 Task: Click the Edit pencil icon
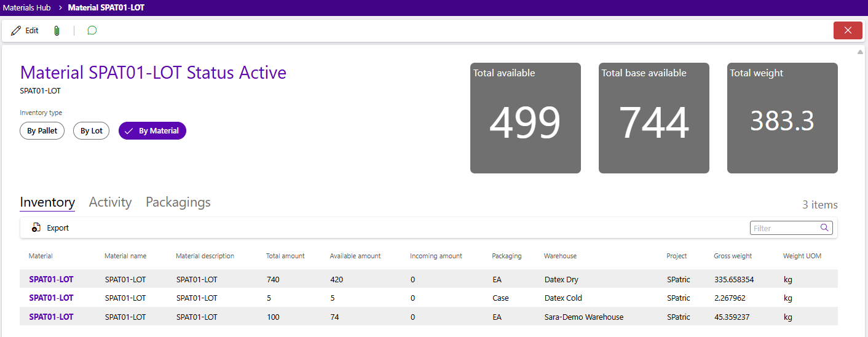tap(16, 31)
